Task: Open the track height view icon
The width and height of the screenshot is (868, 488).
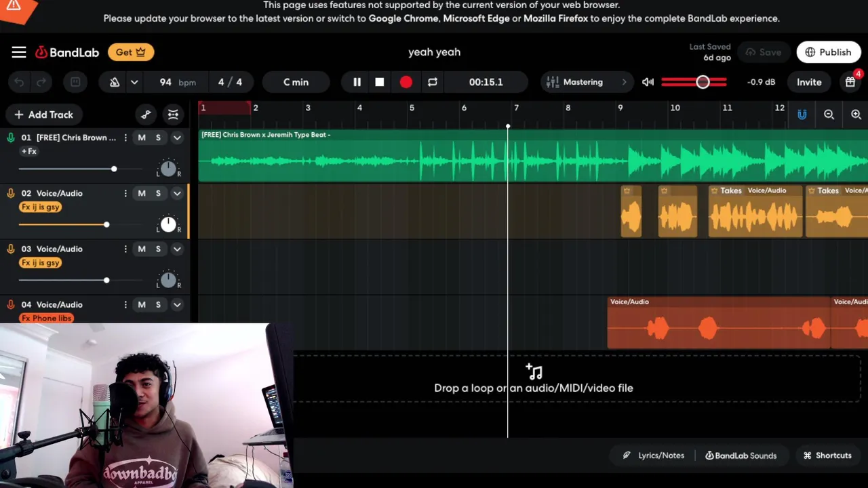Action: tap(173, 115)
